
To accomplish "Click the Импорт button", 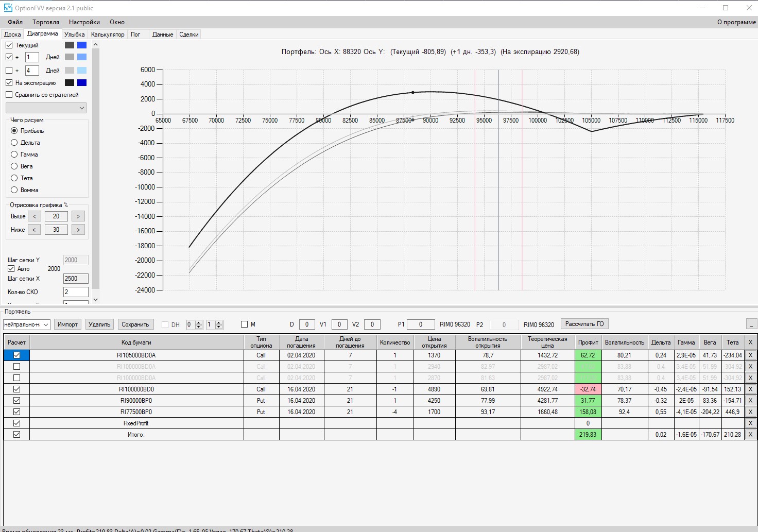I will coord(67,324).
